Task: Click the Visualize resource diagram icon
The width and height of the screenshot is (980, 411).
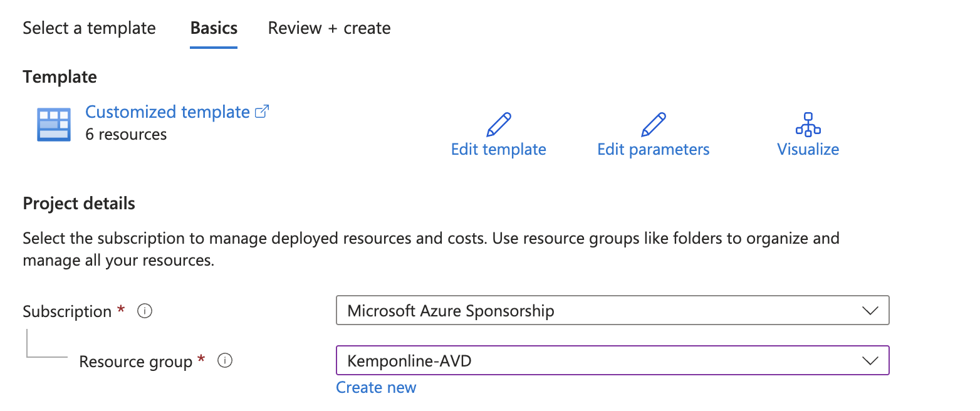Action: pyautogui.click(x=808, y=125)
